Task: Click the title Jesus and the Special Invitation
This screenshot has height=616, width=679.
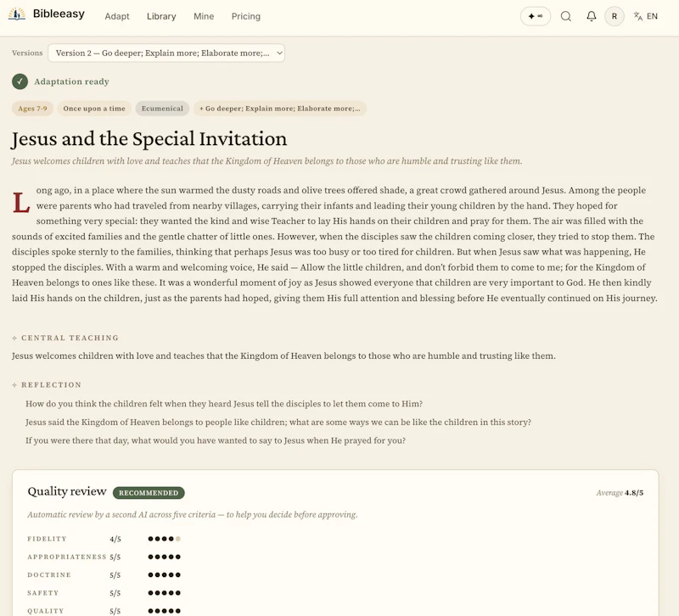Action: (149, 139)
